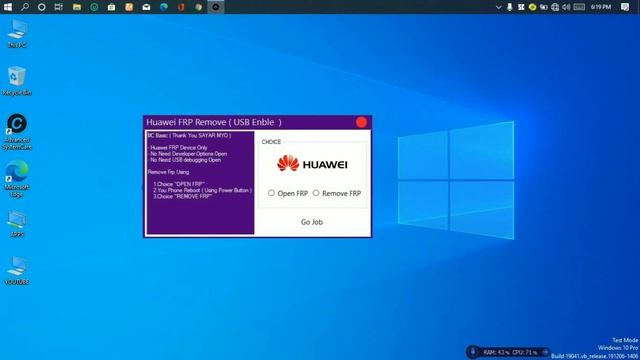
Task: Open This PC desktop icon
Action: pyautogui.click(x=17, y=33)
